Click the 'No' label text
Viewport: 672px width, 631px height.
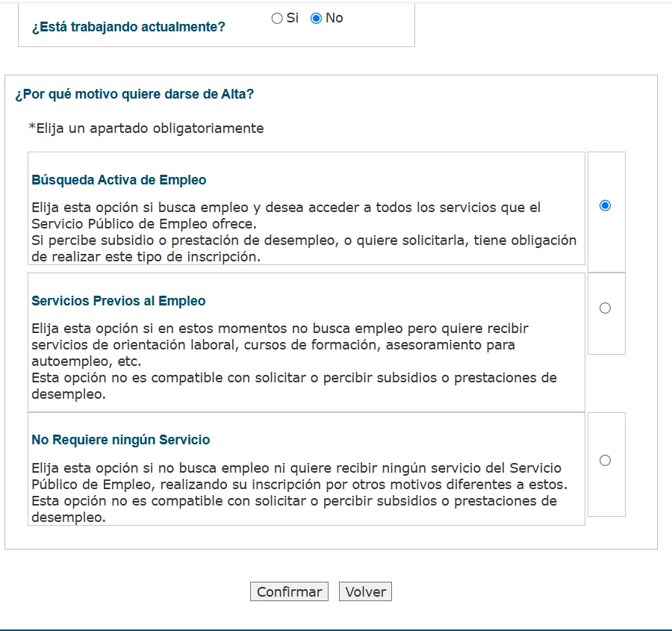(335, 18)
